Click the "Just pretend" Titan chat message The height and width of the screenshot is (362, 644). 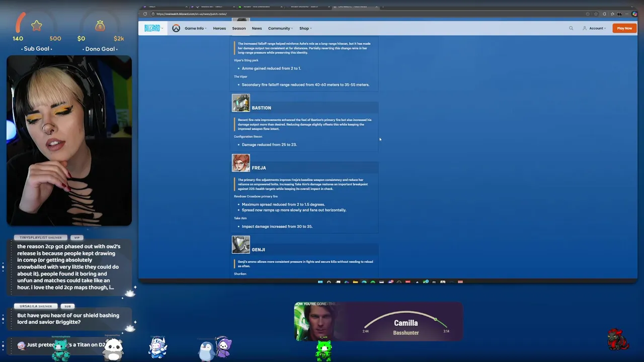(x=65, y=345)
